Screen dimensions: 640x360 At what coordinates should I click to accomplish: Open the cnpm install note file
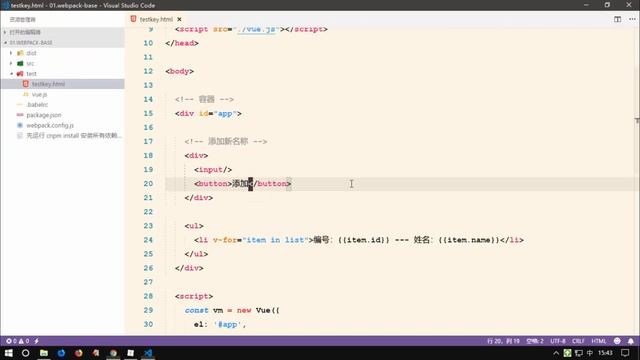click(74, 136)
